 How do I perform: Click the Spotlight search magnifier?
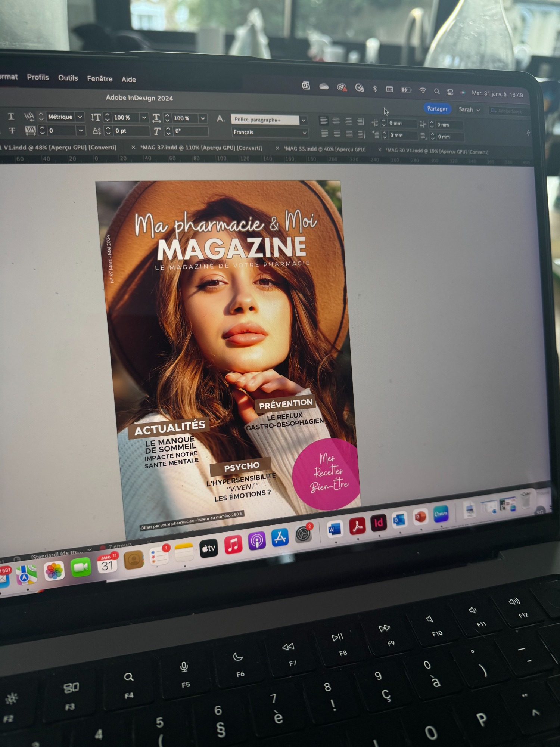click(436, 91)
